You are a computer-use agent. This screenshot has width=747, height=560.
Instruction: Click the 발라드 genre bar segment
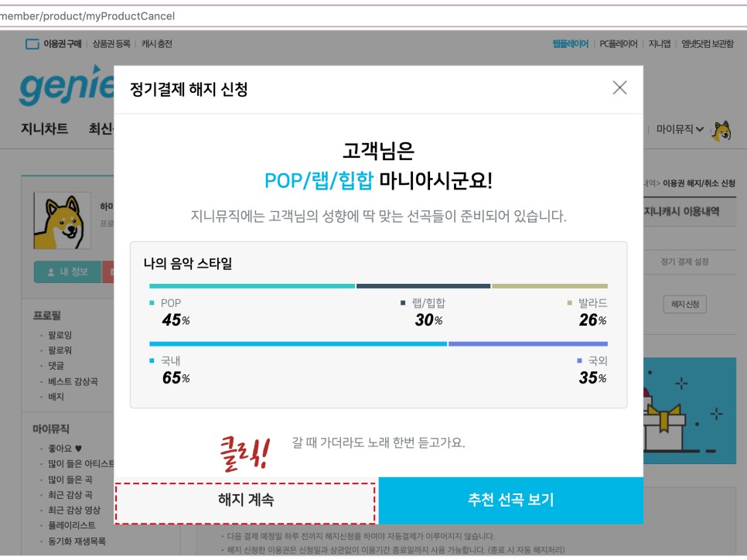pos(550,286)
